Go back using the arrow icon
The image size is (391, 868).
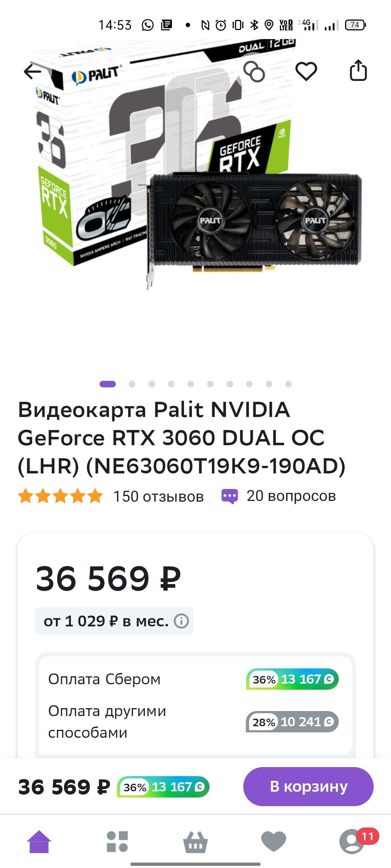33,71
